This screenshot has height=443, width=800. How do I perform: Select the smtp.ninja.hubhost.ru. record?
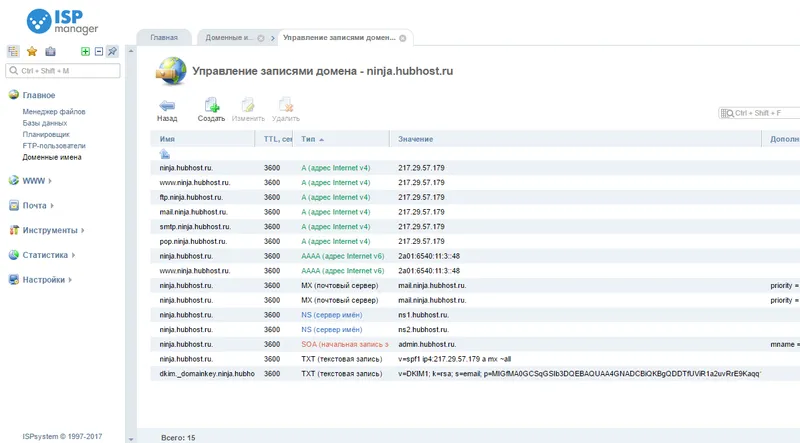click(475, 227)
